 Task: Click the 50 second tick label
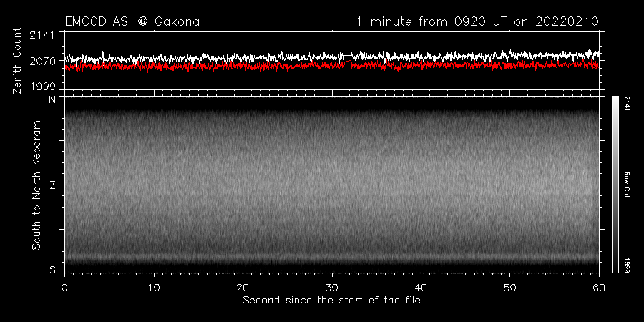pos(509,288)
